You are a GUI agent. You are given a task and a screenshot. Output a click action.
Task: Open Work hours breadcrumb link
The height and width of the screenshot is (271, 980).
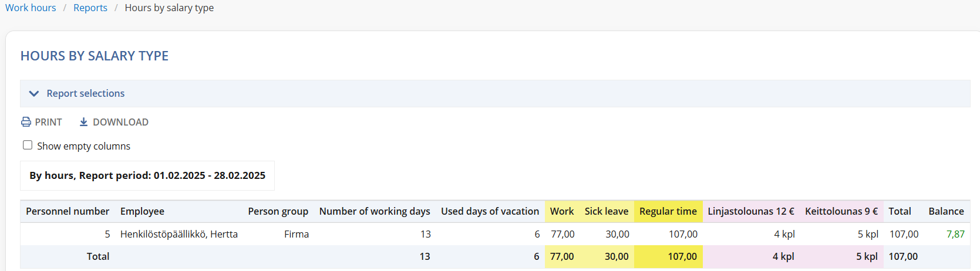[31, 8]
